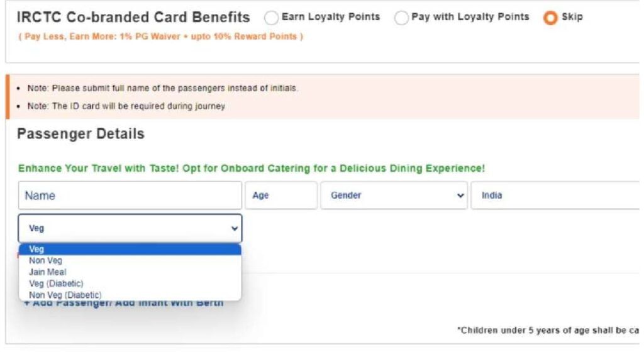Focus the Age input field
The width and height of the screenshot is (644, 362).
click(x=280, y=195)
